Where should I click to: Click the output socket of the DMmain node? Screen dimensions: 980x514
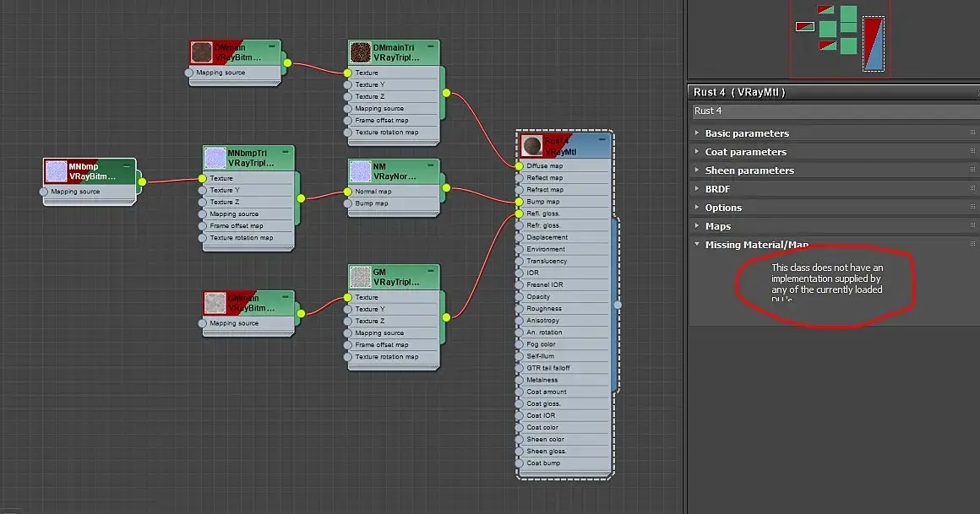(287, 63)
